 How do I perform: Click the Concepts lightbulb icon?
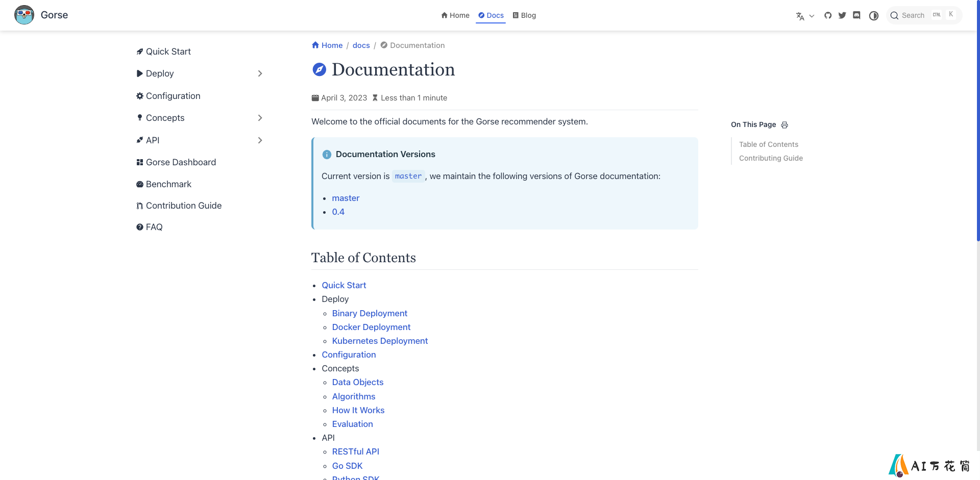tap(140, 118)
